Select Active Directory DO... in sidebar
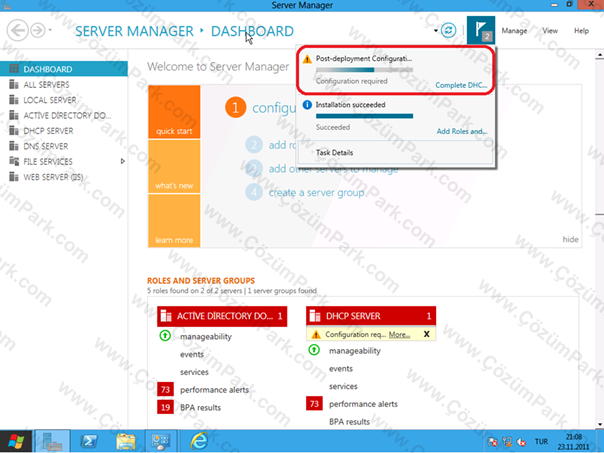604x453 pixels. click(64, 115)
